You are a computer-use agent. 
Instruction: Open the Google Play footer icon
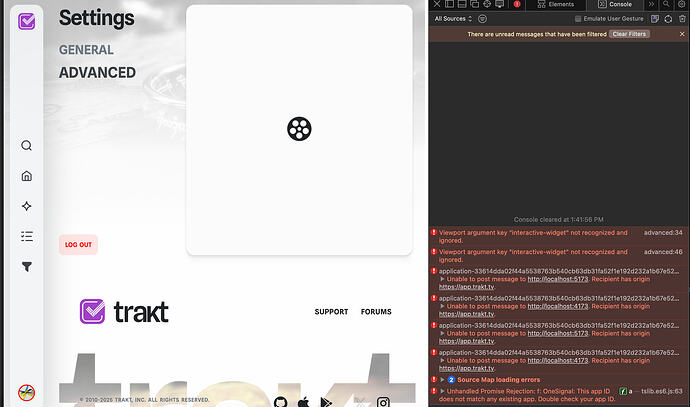326,402
